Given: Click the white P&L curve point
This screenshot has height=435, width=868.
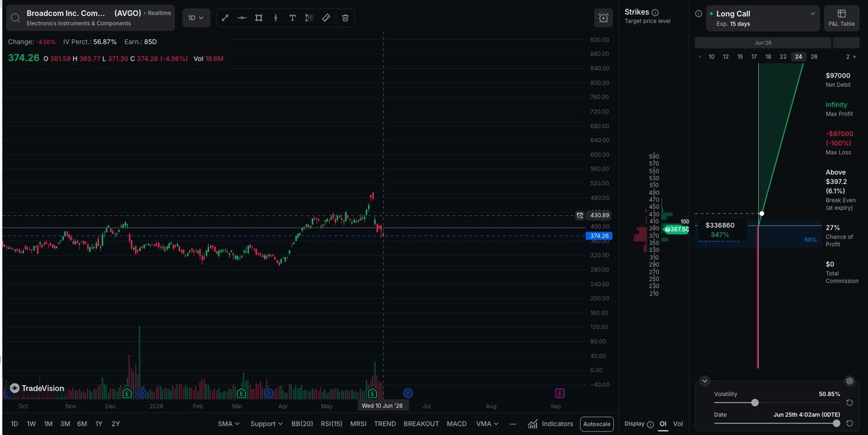Looking at the screenshot, I should [762, 214].
